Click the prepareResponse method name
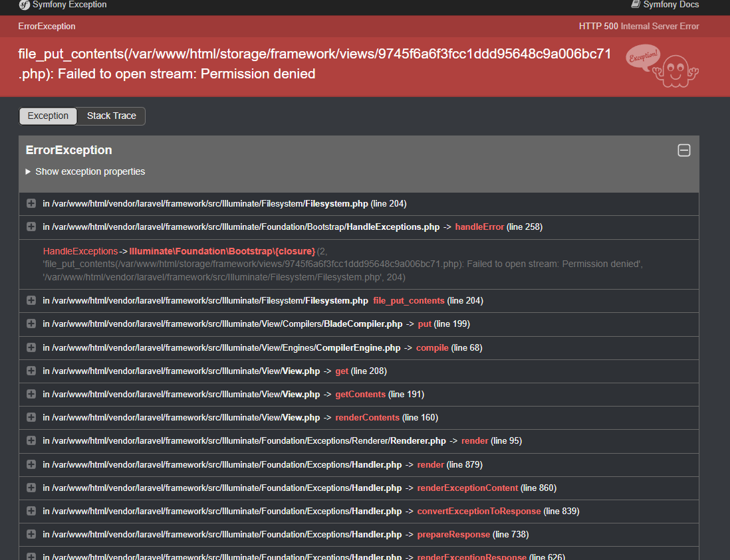 pyautogui.click(x=453, y=534)
